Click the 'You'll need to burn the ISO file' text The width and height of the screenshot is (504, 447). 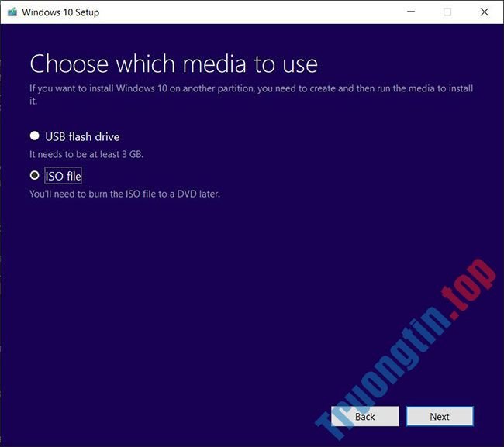125,194
